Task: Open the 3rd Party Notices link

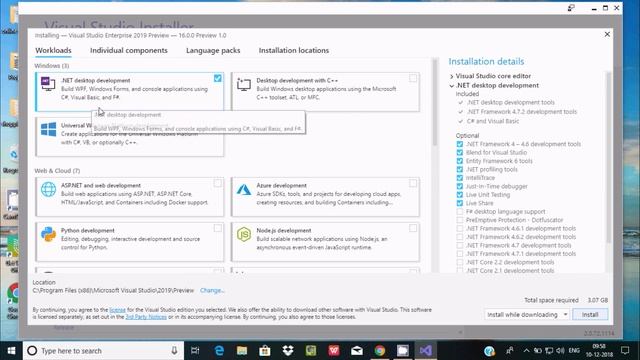Action: tap(146, 317)
